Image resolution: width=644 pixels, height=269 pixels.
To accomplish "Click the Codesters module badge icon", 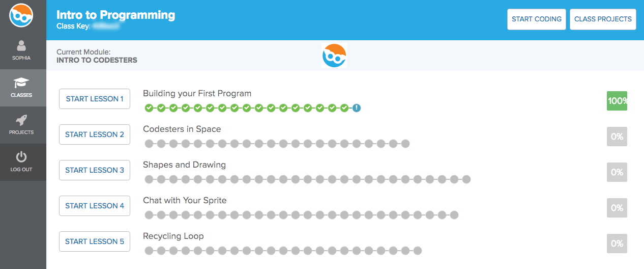I will 334,56.
